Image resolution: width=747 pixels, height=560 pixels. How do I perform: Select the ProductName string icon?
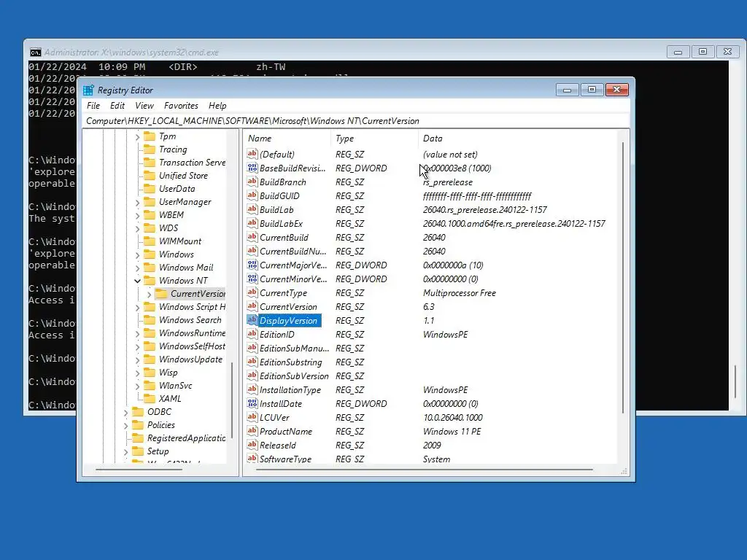click(x=252, y=431)
